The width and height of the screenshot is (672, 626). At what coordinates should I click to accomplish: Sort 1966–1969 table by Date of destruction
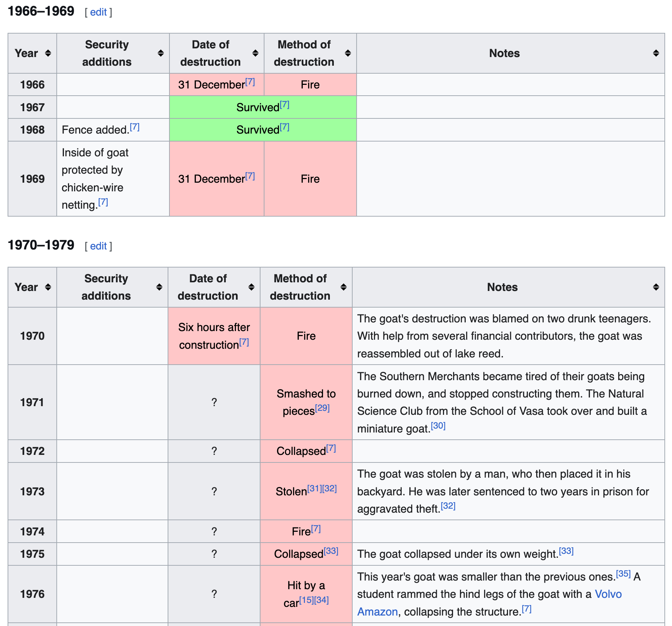[x=255, y=53]
